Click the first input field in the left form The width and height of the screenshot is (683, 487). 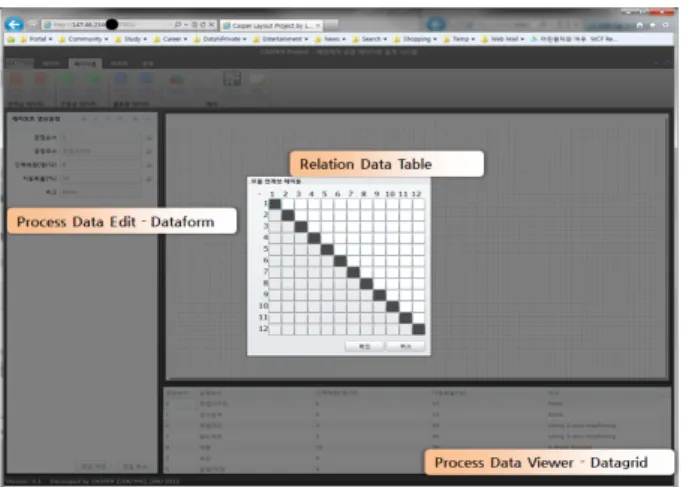pyautogui.click(x=101, y=138)
